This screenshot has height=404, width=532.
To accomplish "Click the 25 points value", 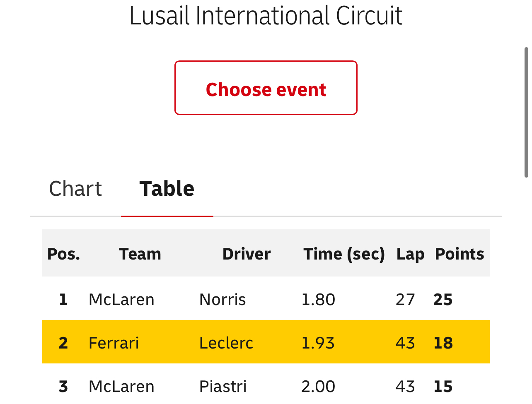I will 443,299.
